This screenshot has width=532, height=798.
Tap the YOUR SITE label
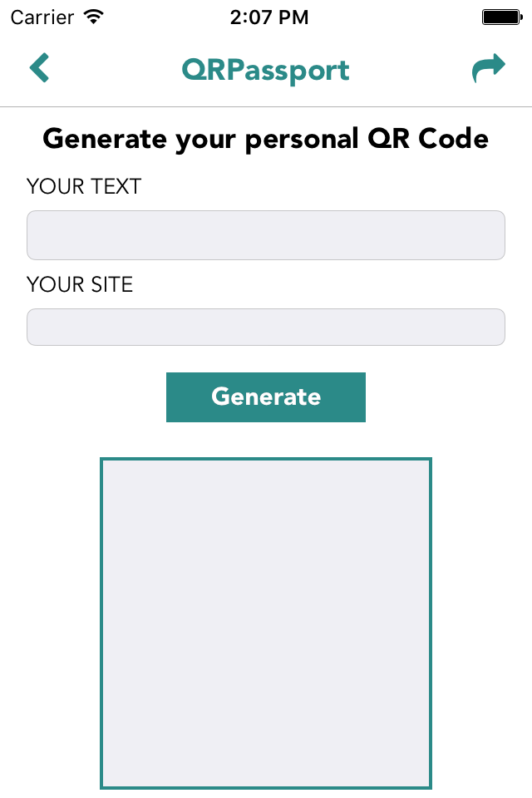tap(80, 284)
